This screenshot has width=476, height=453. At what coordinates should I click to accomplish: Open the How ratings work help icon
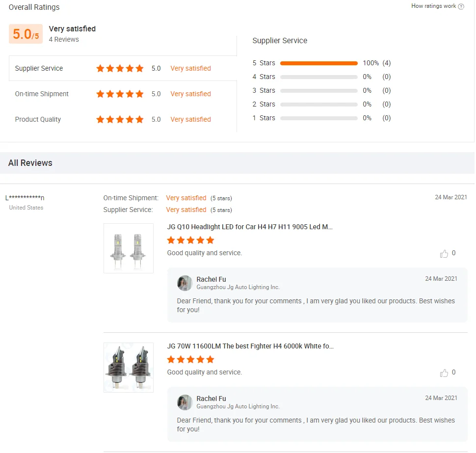[461, 6]
